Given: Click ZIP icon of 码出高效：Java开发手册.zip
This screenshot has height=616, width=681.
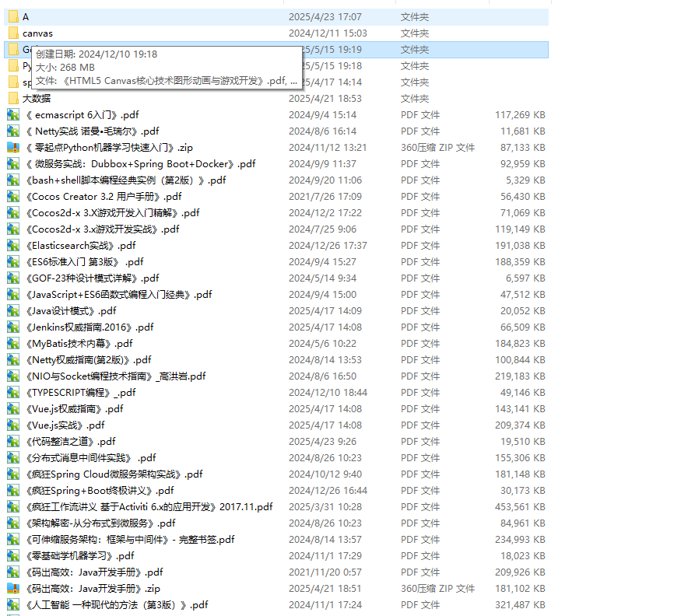Looking at the screenshot, I should pos(13,589).
